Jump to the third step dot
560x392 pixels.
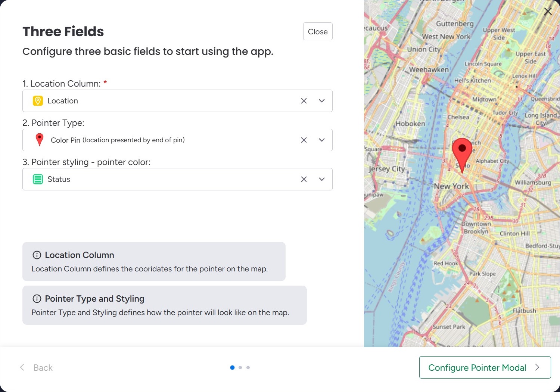tap(248, 368)
